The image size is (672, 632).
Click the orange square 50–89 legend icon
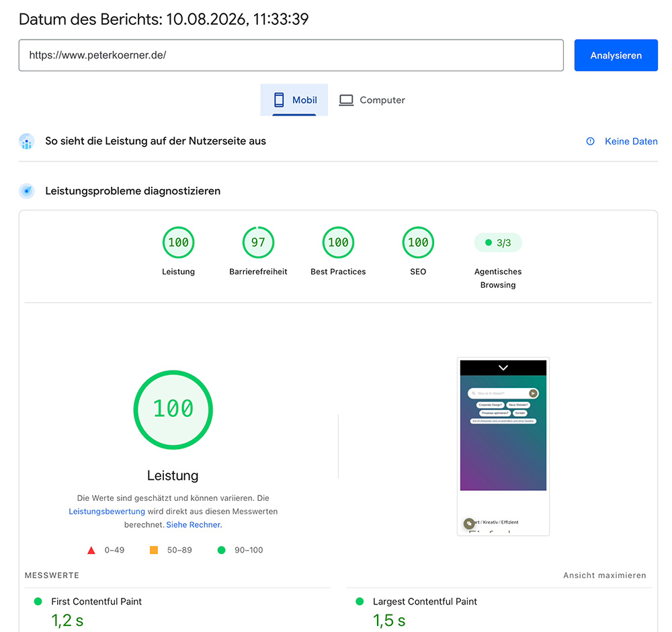(153, 550)
